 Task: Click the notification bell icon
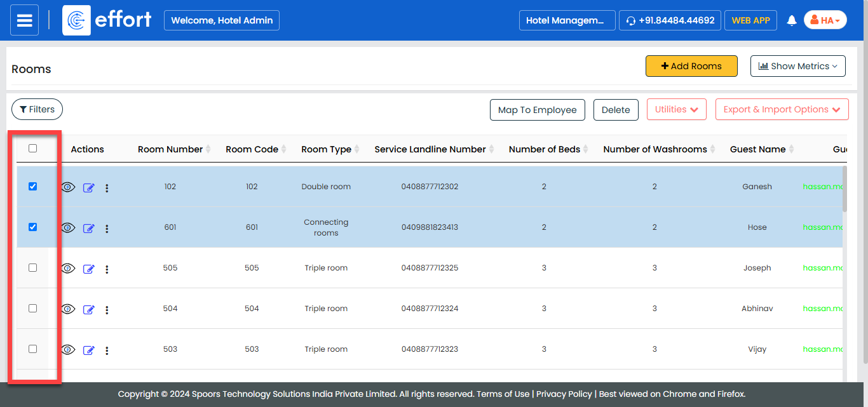(791, 21)
